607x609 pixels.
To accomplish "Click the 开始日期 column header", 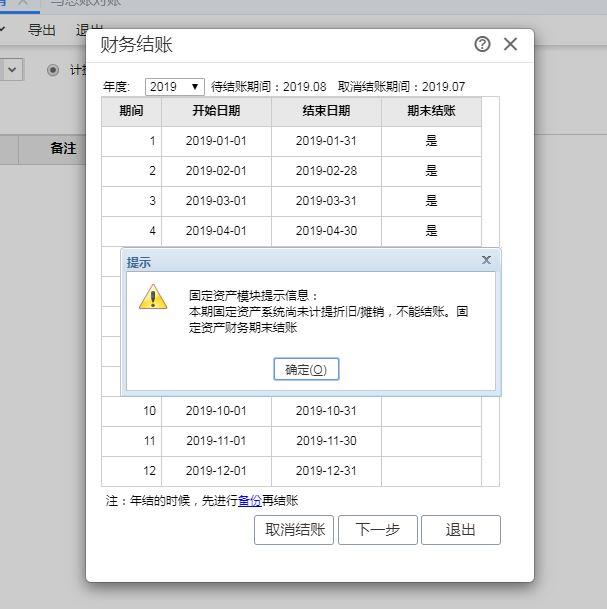I will point(216,111).
